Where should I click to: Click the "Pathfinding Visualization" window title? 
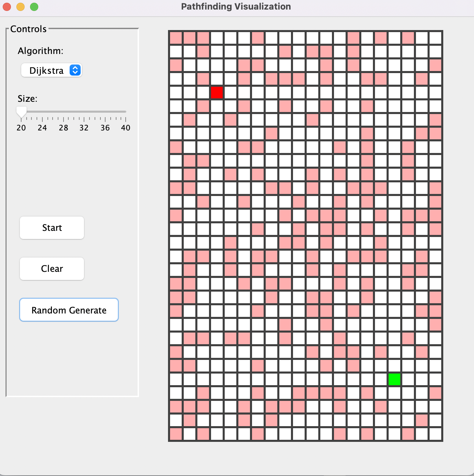click(x=236, y=6)
